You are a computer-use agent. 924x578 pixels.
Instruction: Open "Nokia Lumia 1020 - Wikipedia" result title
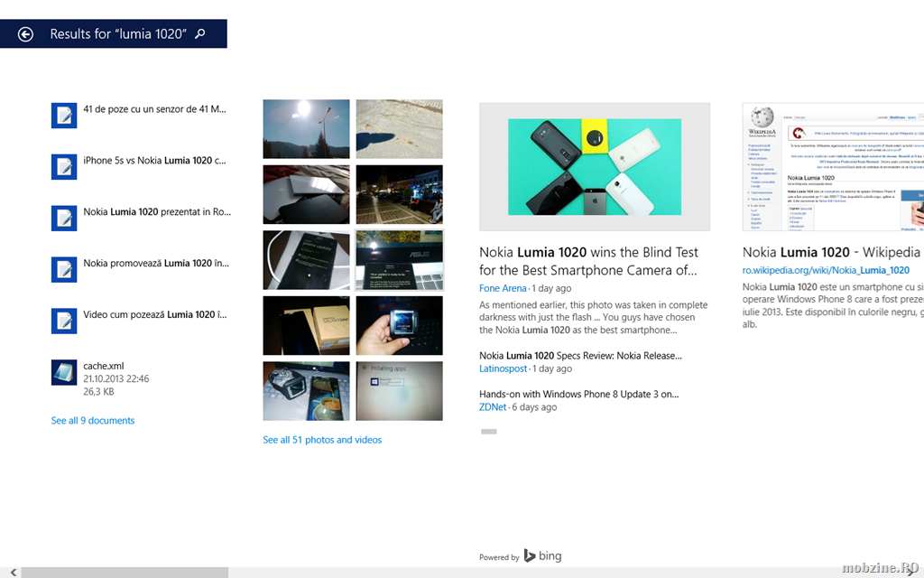click(831, 253)
